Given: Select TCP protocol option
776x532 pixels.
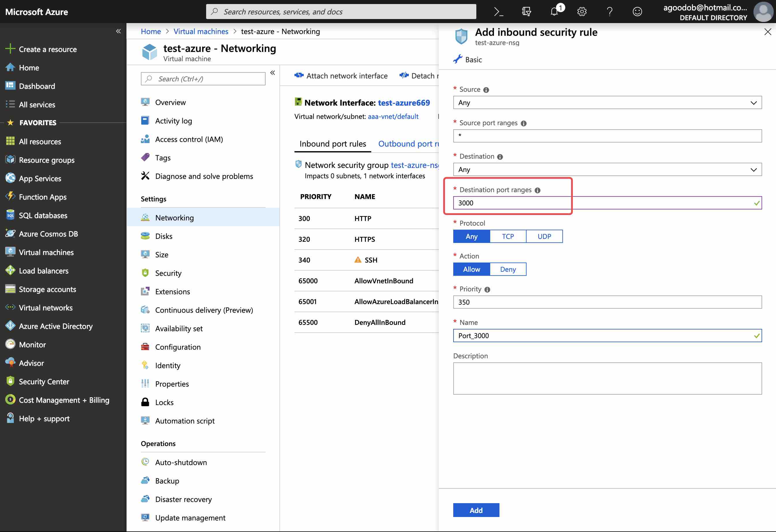Looking at the screenshot, I should pyautogui.click(x=508, y=236).
